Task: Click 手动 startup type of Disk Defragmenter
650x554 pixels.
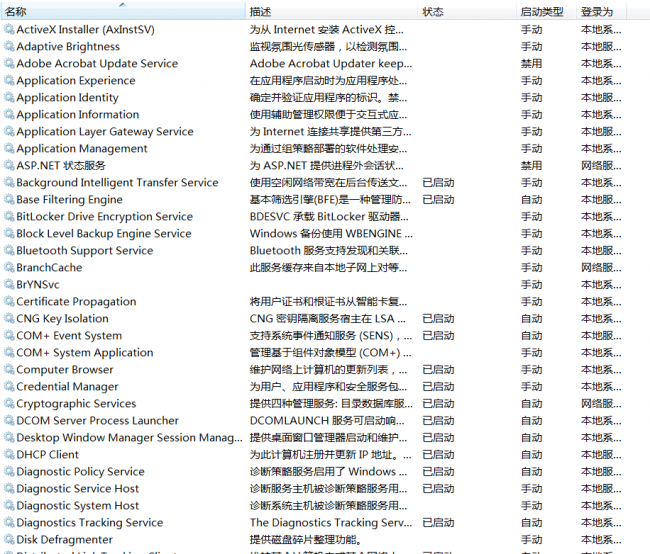Action: [x=531, y=539]
